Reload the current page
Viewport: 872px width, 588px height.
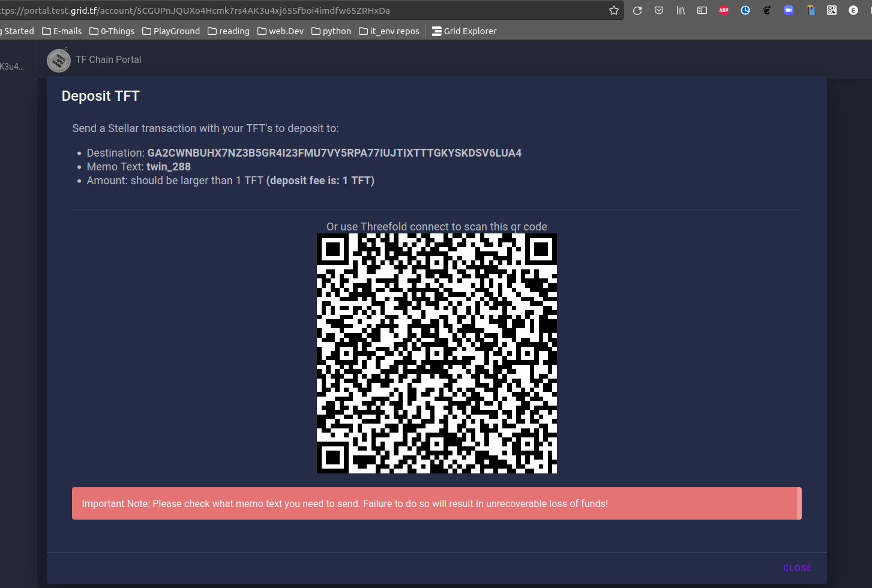click(637, 10)
